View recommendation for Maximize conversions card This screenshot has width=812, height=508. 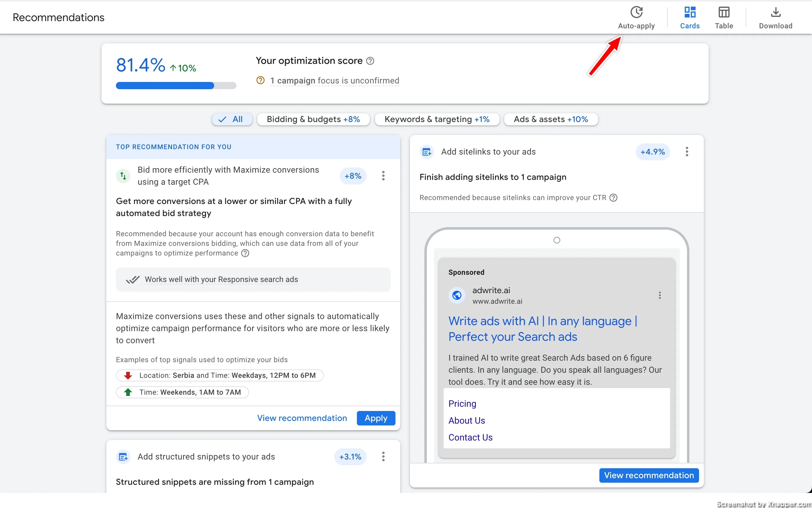click(x=302, y=418)
